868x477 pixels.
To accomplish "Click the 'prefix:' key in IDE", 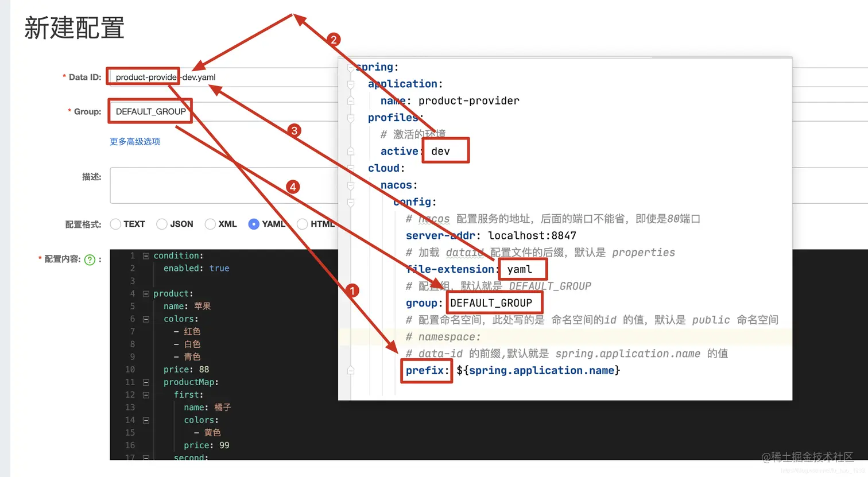I will (x=428, y=371).
